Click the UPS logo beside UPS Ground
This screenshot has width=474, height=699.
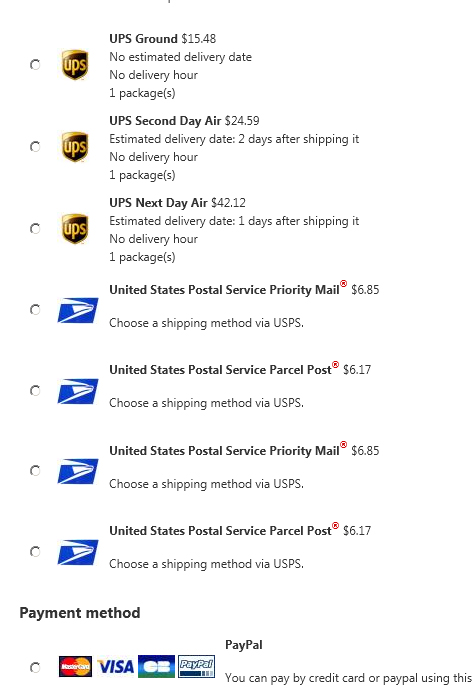74,65
